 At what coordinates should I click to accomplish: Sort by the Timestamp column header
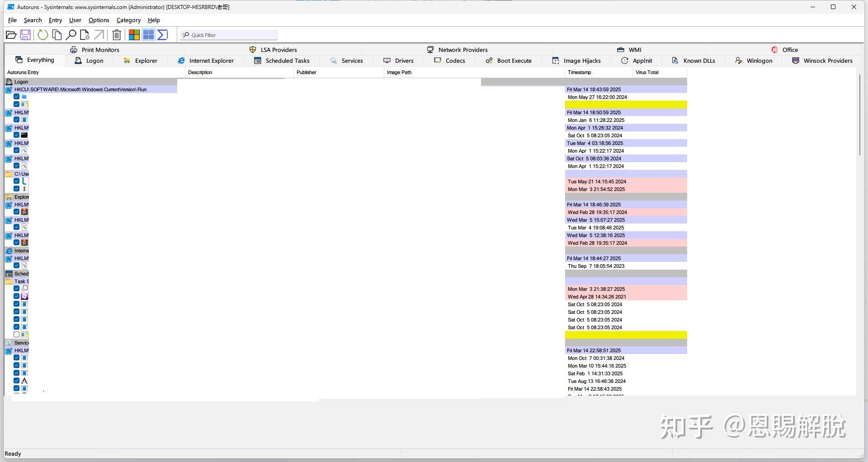pyautogui.click(x=599, y=72)
